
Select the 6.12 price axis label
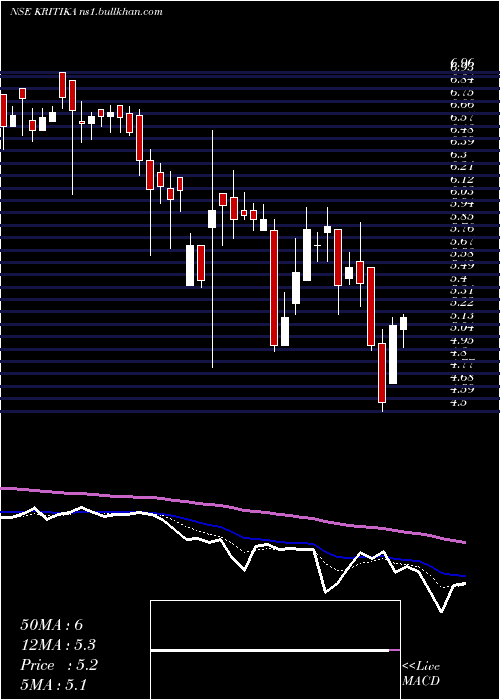pos(462,179)
